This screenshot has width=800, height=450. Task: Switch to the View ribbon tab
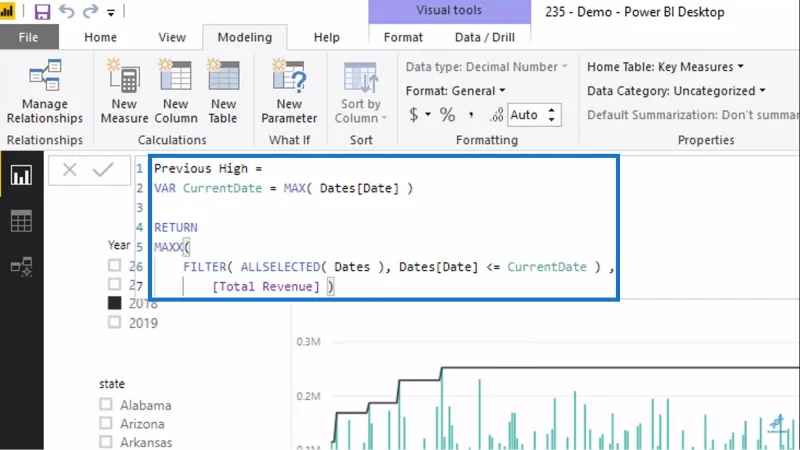[x=172, y=37]
